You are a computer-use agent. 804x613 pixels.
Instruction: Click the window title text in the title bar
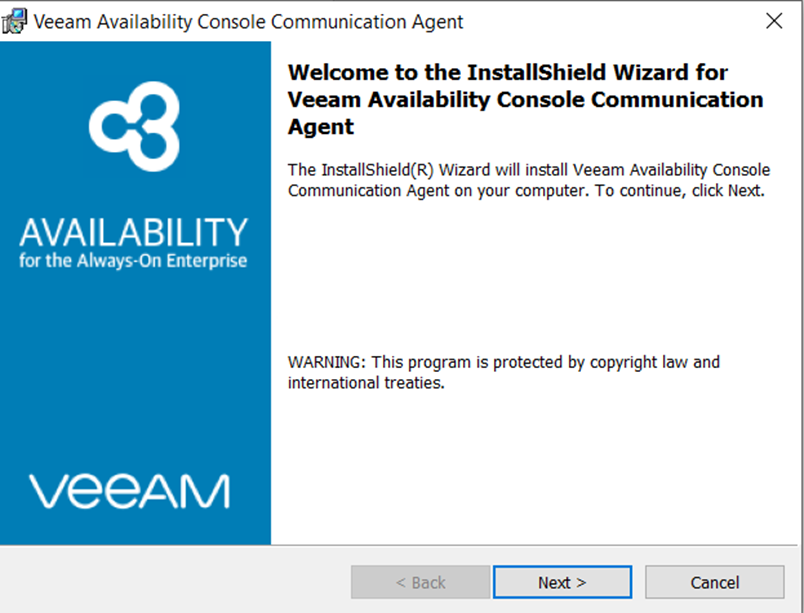pyautogui.click(x=248, y=21)
